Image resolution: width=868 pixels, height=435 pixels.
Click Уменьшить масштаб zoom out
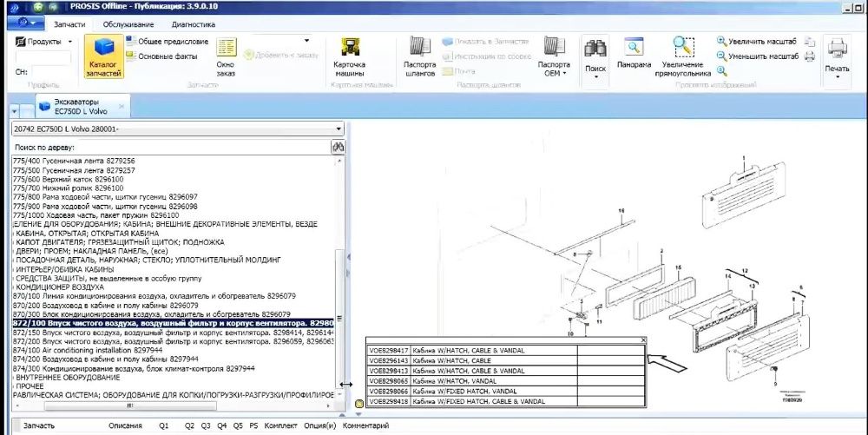click(x=758, y=56)
